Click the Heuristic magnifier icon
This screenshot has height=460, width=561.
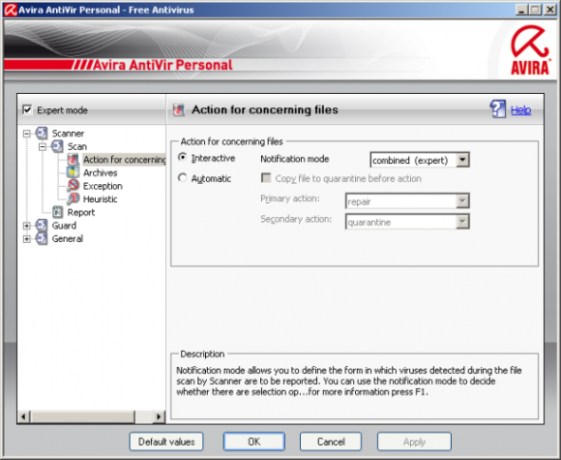pyautogui.click(x=73, y=199)
